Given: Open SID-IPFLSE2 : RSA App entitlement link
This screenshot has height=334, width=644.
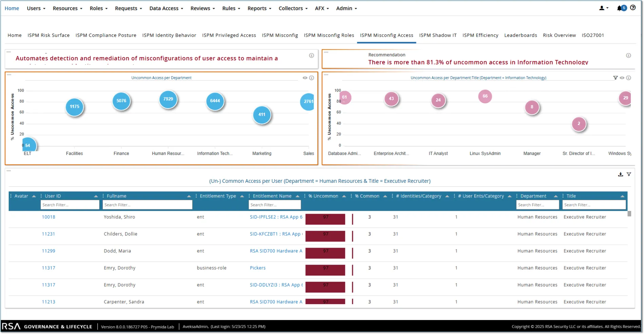Looking at the screenshot, I should [x=276, y=217].
